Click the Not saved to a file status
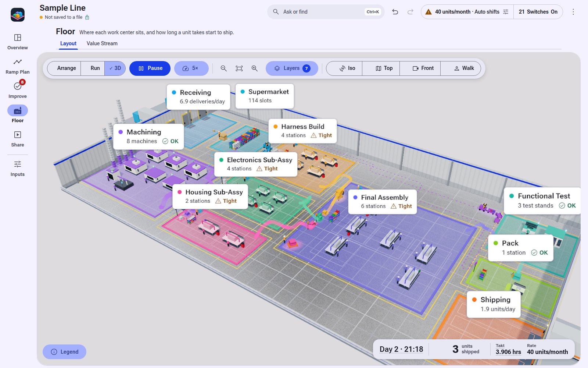The image size is (588, 368). click(64, 17)
